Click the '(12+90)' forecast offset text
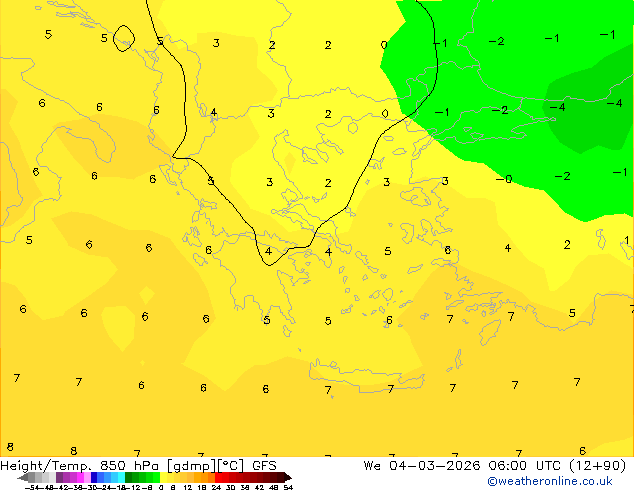The image size is (634, 490). tap(598, 466)
